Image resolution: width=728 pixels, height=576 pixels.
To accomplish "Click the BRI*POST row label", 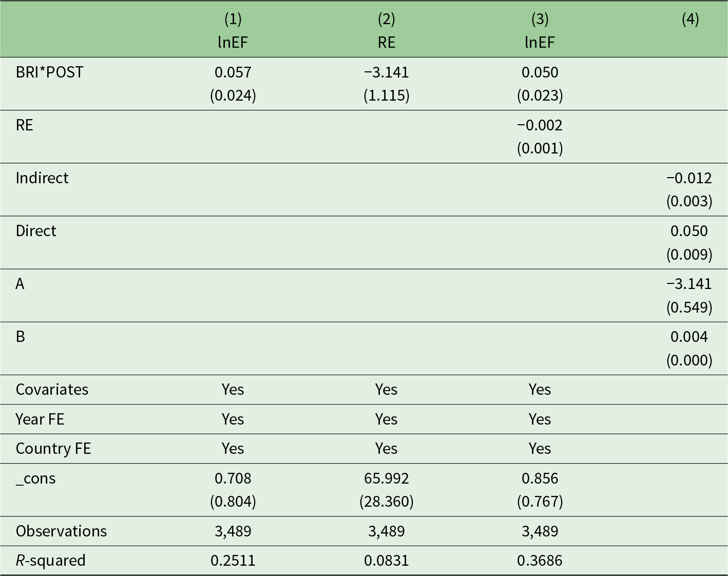I will [49, 72].
